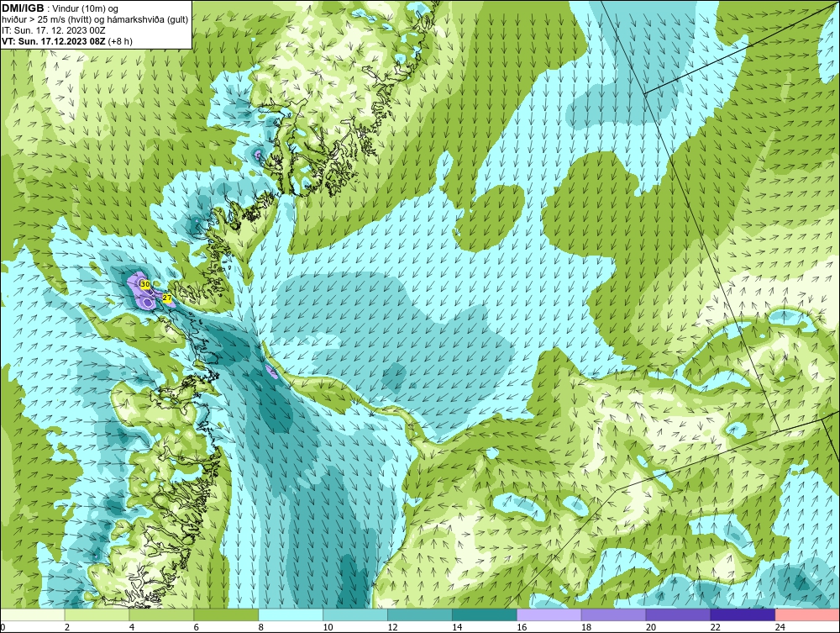Image resolution: width=840 pixels, height=633 pixels.
Task: Pick the palest 0–2 m/s color swatch
Action: pyautogui.click(x=32, y=615)
